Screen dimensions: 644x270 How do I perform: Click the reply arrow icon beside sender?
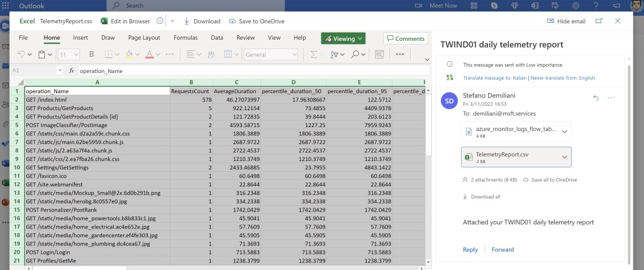(x=596, y=98)
